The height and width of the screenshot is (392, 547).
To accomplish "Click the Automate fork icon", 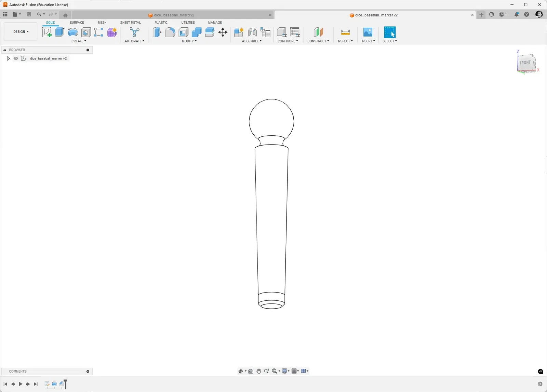I will coord(135,32).
